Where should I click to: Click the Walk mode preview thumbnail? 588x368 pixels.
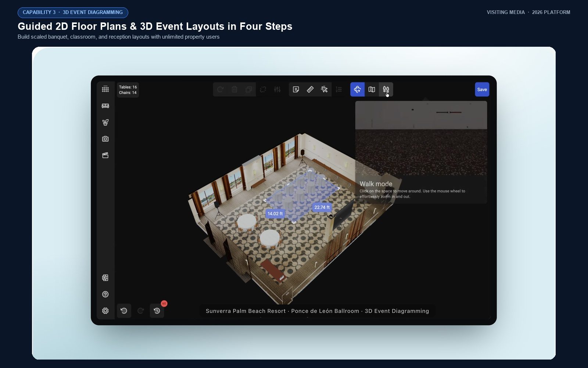pyautogui.click(x=421, y=138)
